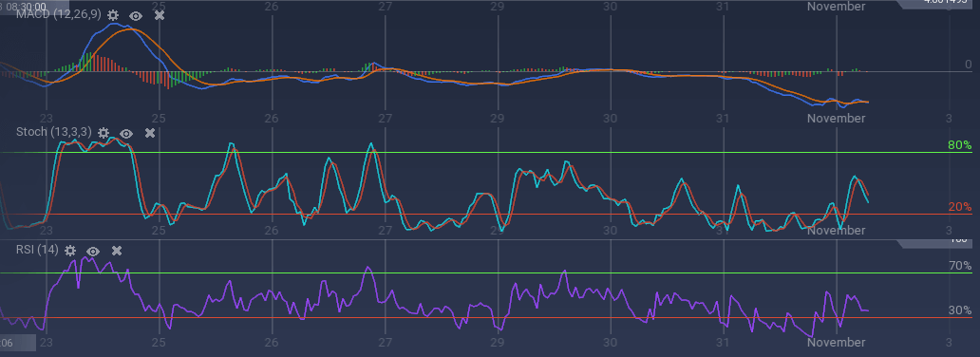Click the 80% Stoch level label
Viewport: 980px width, 357px height.
point(959,145)
